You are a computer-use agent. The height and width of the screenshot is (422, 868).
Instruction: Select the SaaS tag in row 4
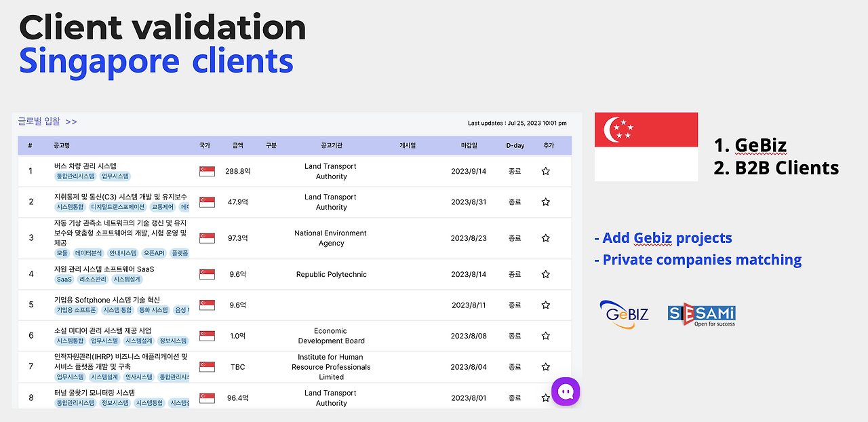(64, 280)
